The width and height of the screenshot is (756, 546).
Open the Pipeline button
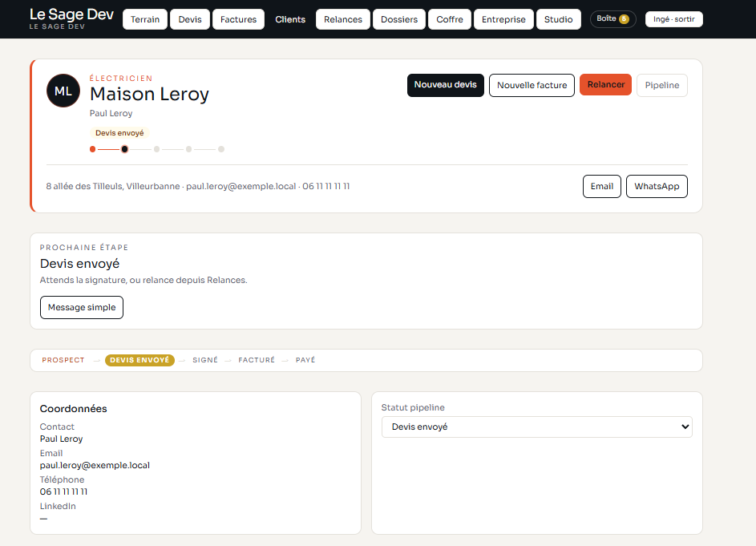tap(662, 85)
